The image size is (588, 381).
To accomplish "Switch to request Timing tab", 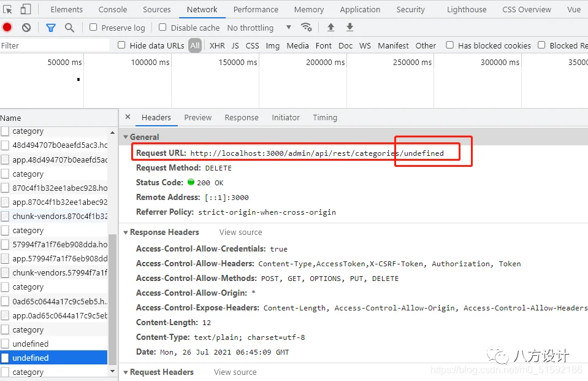I will [x=325, y=118].
